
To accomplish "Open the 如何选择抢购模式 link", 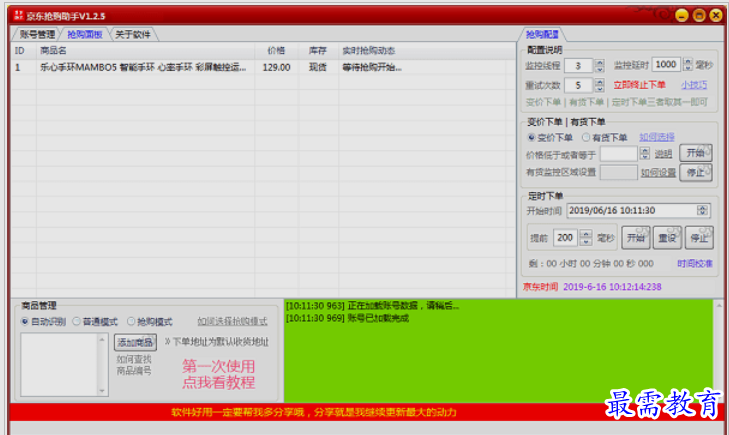I will [x=232, y=321].
